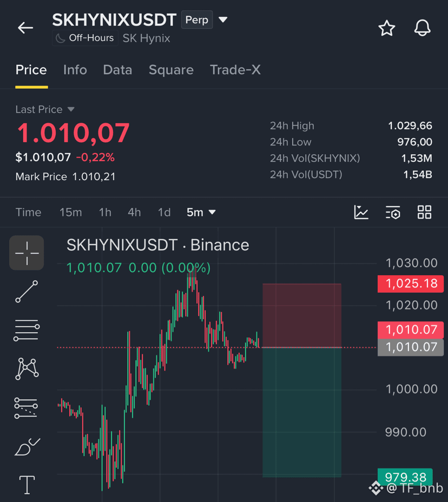This screenshot has width=448, height=502.
Task: Click the large red 1.010,07 last price
Action: point(74,133)
